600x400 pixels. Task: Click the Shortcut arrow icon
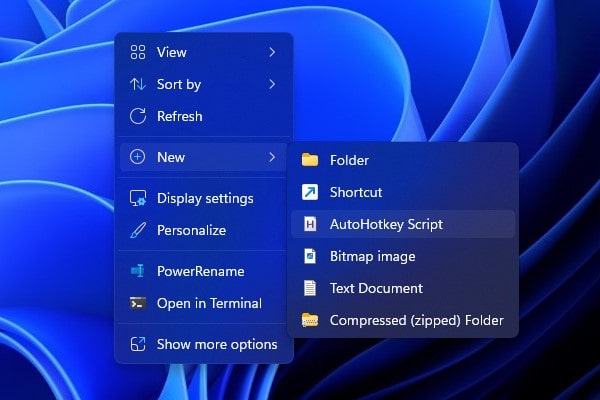point(310,192)
